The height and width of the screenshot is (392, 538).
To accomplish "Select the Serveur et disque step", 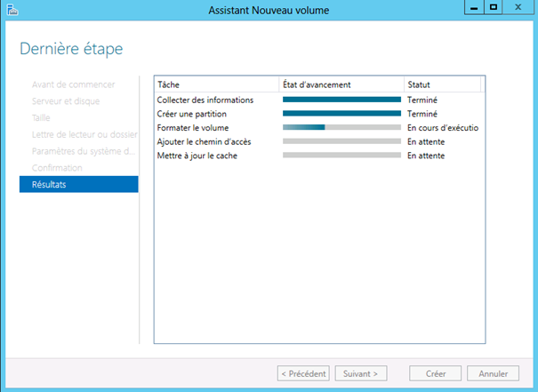I will pyautogui.click(x=67, y=100).
